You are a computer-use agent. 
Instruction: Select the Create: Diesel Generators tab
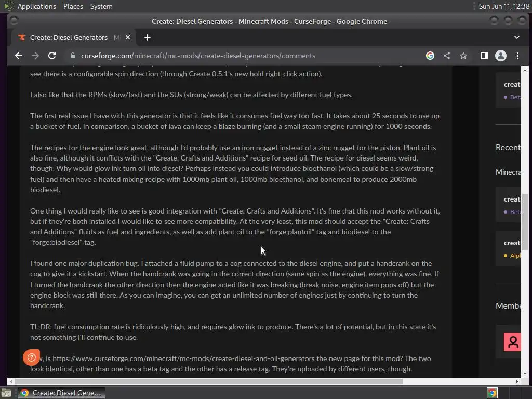pyautogui.click(x=74, y=37)
